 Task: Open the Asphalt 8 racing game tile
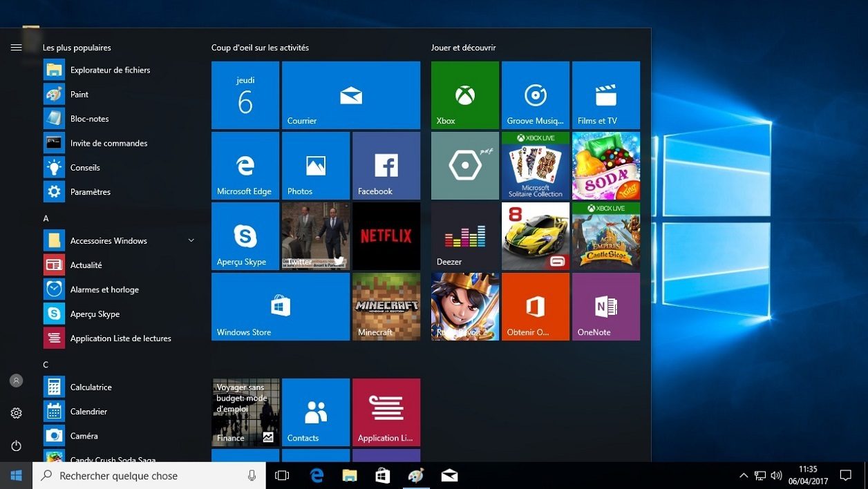536,236
